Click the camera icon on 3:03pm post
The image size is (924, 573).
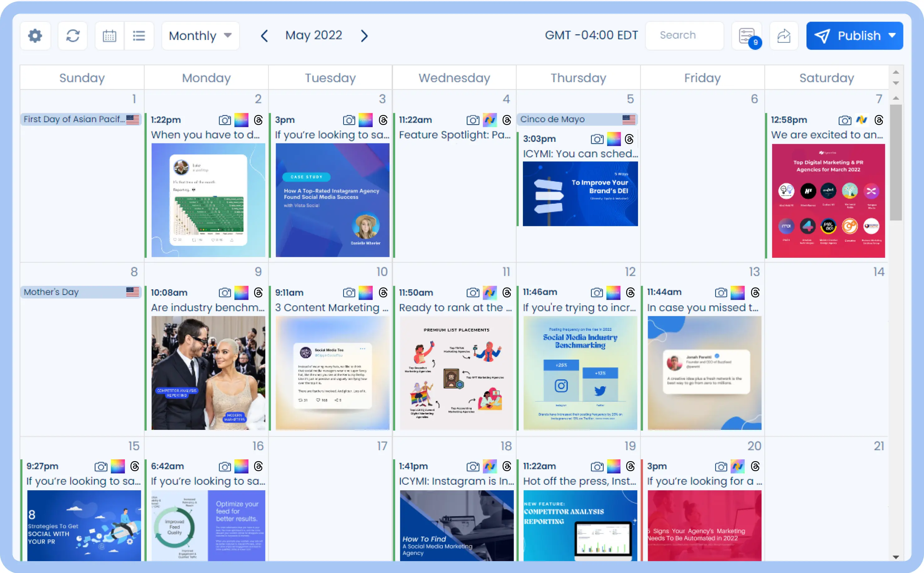597,139
